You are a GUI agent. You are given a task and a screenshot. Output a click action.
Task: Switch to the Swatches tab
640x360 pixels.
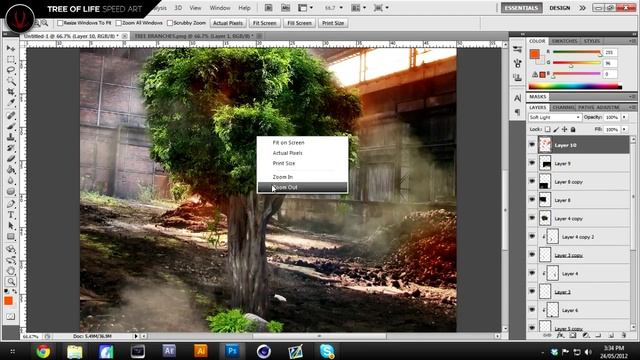coord(564,41)
